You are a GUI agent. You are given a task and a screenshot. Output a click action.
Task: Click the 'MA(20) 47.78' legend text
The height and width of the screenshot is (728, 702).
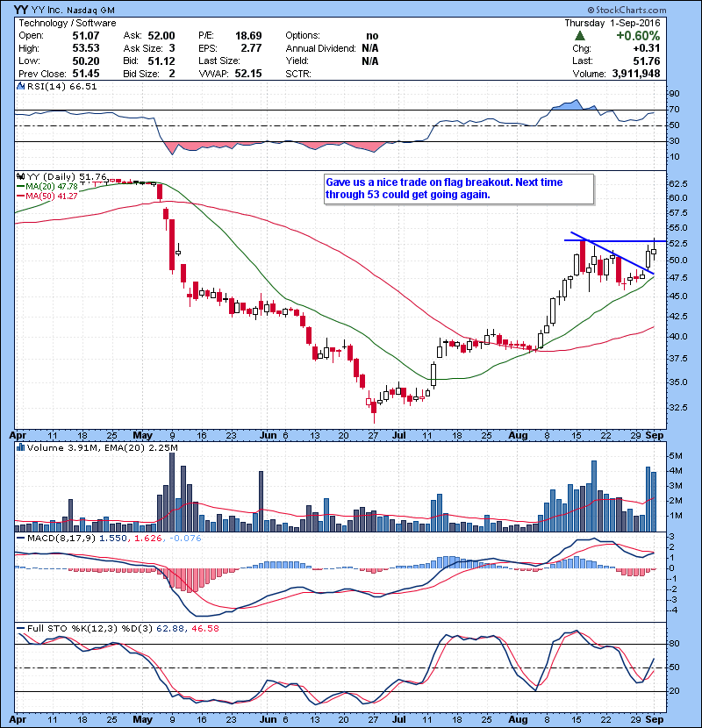52,187
